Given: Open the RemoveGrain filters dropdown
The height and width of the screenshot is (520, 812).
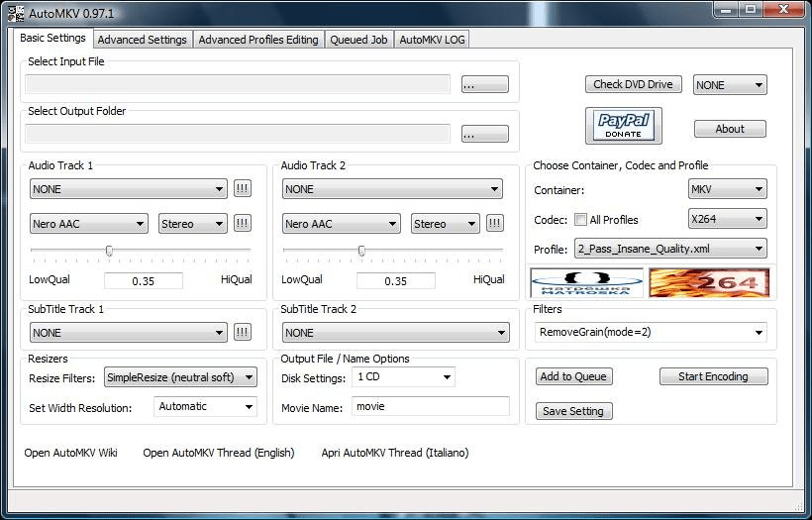Looking at the screenshot, I should tap(651, 333).
